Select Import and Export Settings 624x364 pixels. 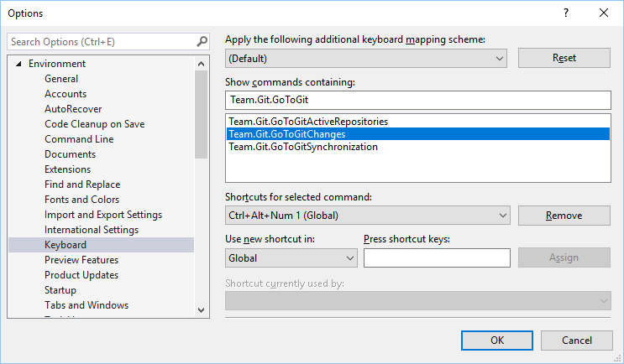[x=103, y=215]
